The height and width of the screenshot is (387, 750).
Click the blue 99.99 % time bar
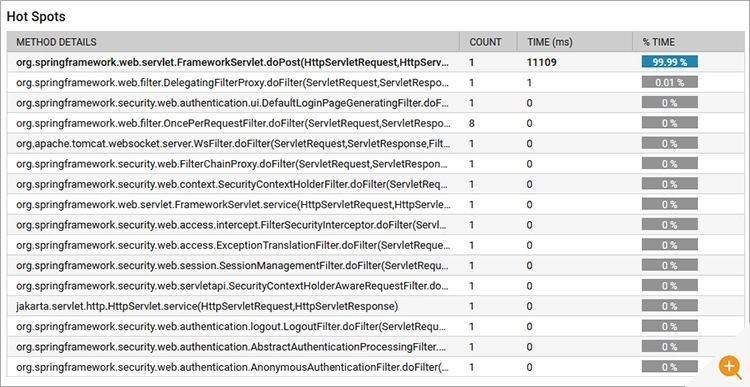670,62
